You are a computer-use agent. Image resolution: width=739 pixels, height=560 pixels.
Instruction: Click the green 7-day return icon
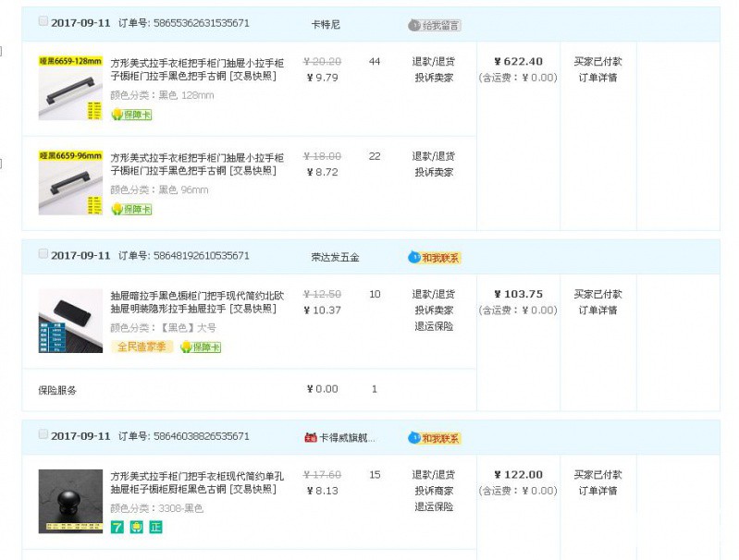[117, 527]
